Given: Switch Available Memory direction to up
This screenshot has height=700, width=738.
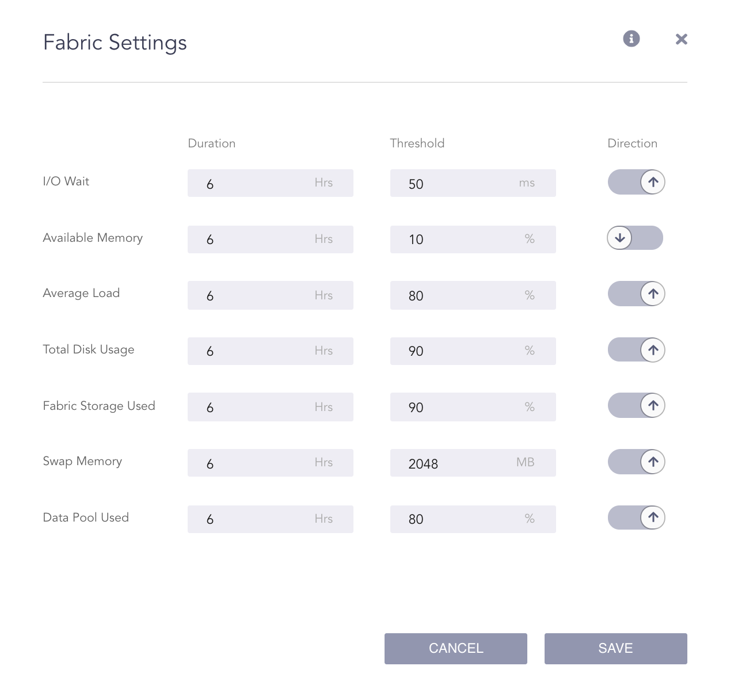Looking at the screenshot, I should click(x=635, y=238).
